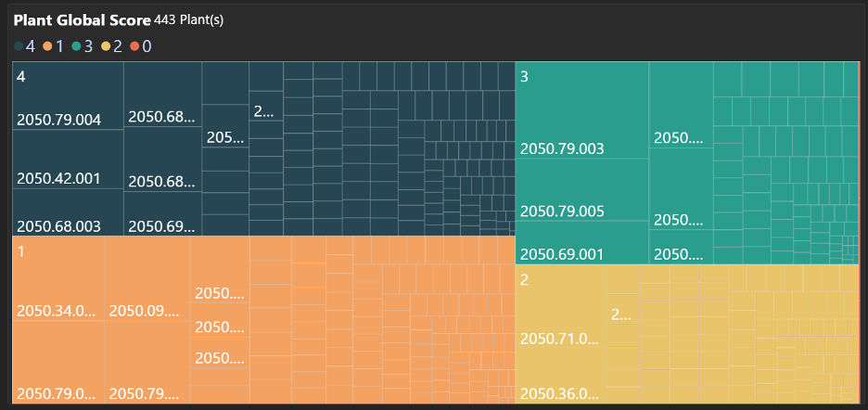Select legend entry for score 2
This screenshot has width=868, height=410.
pyautogui.click(x=111, y=46)
